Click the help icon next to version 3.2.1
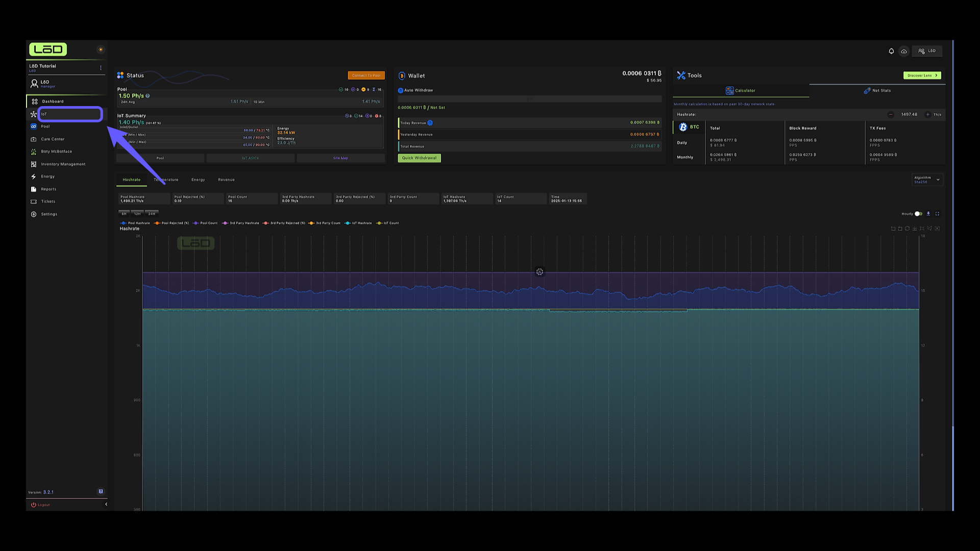The image size is (980, 551). 101,491
